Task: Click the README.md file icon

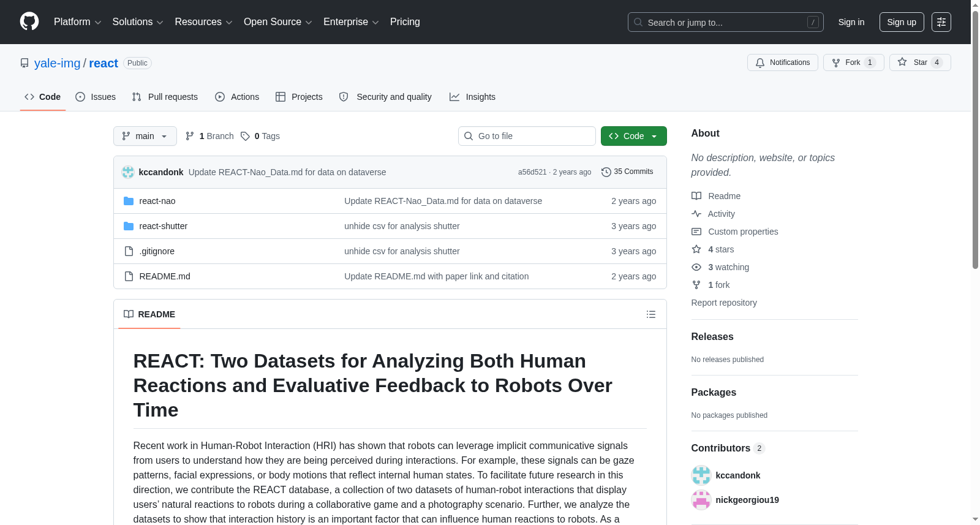Action: 129,276
